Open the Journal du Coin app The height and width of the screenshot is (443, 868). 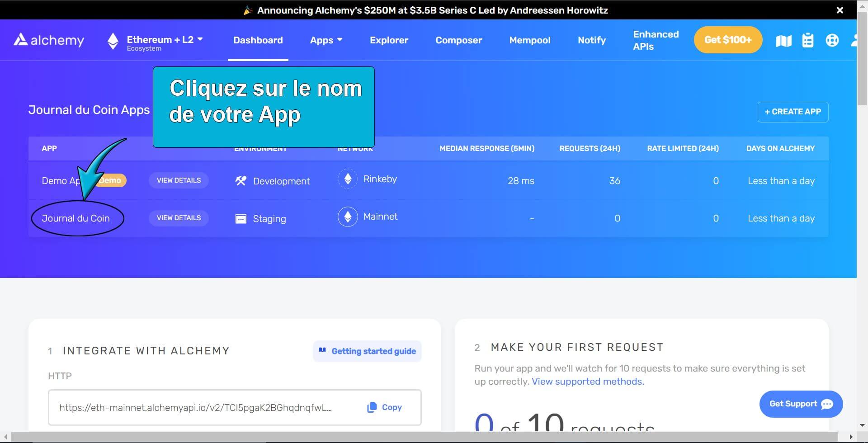click(x=76, y=218)
